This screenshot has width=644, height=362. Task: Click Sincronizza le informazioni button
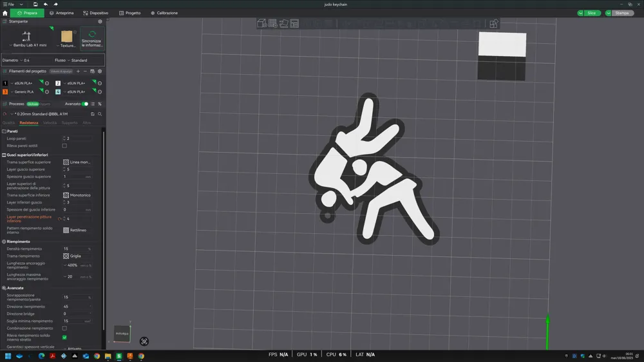tap(92, 39)
